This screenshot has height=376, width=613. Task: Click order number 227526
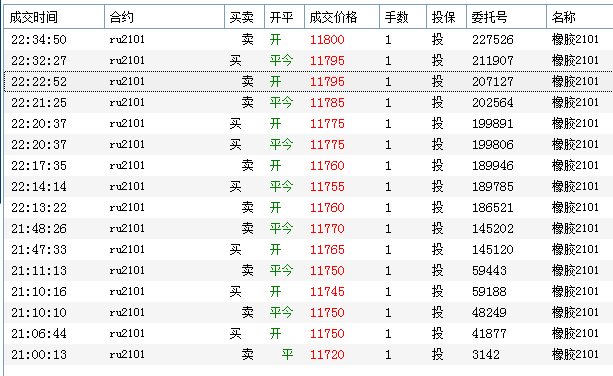[493, 39]
